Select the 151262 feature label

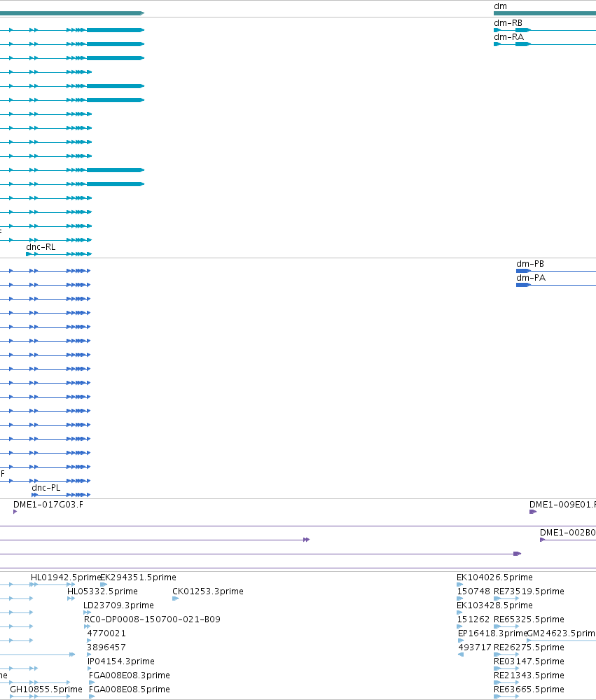click(473, 619)
